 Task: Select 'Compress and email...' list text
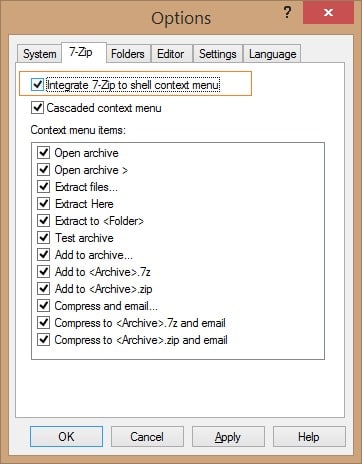[106, 306]
